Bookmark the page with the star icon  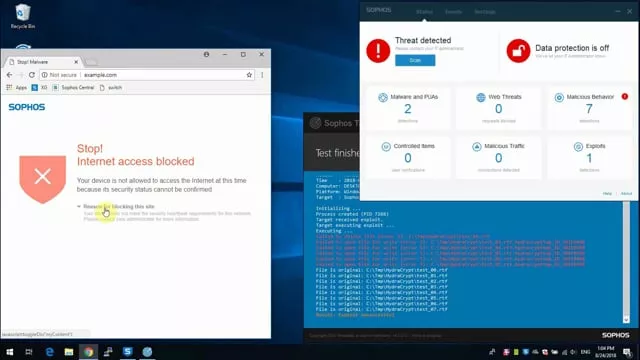249,75
